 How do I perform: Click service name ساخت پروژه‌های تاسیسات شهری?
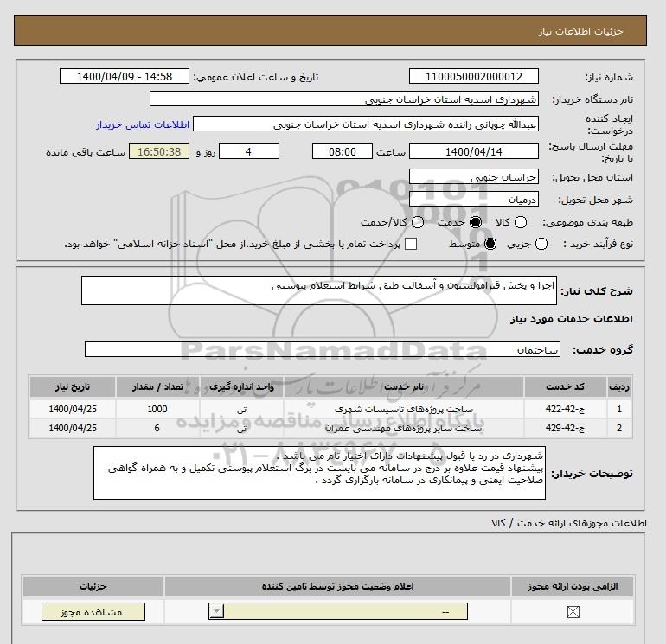click(x=404, y=409)
